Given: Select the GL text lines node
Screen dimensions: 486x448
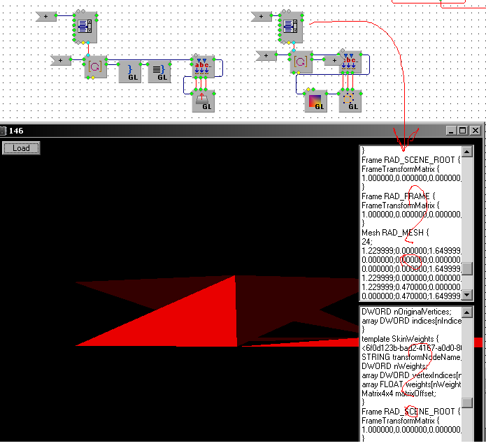Looking at the screenshot, I should click(159, 72).
